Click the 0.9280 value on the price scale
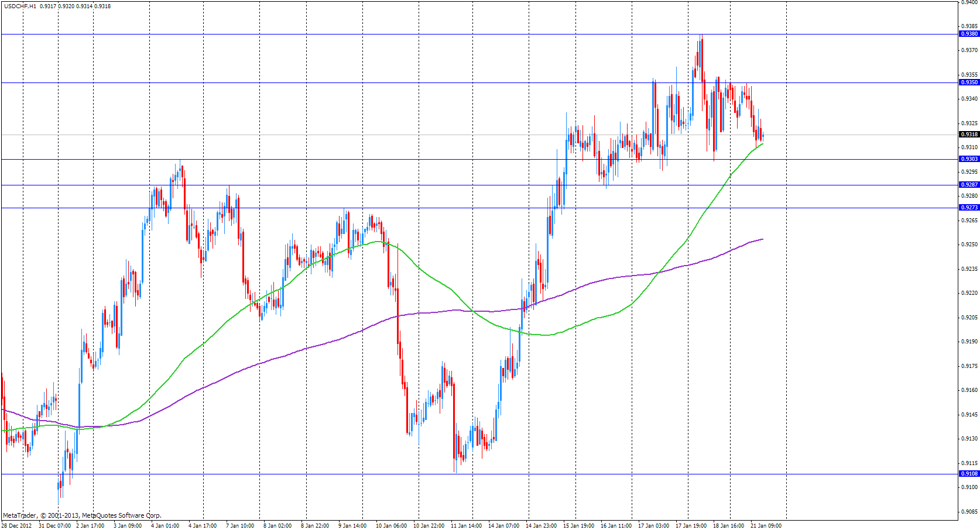Screen dimensions: 980x530 (969, 196)
